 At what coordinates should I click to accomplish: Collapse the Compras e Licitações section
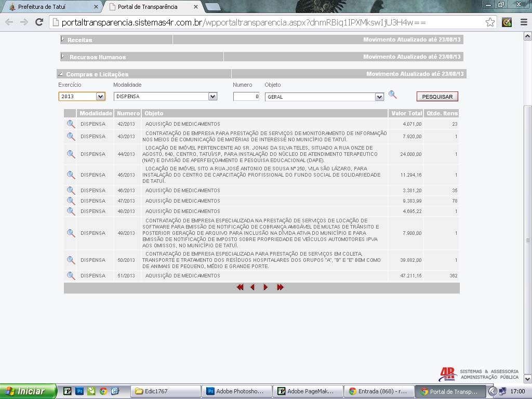pos(60,74)
